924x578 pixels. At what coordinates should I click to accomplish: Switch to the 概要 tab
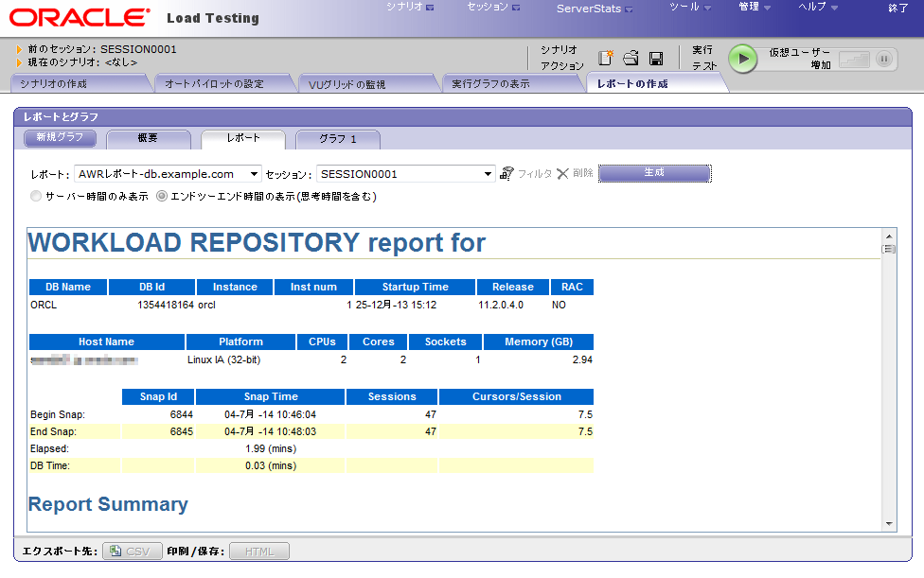point(148,139)
